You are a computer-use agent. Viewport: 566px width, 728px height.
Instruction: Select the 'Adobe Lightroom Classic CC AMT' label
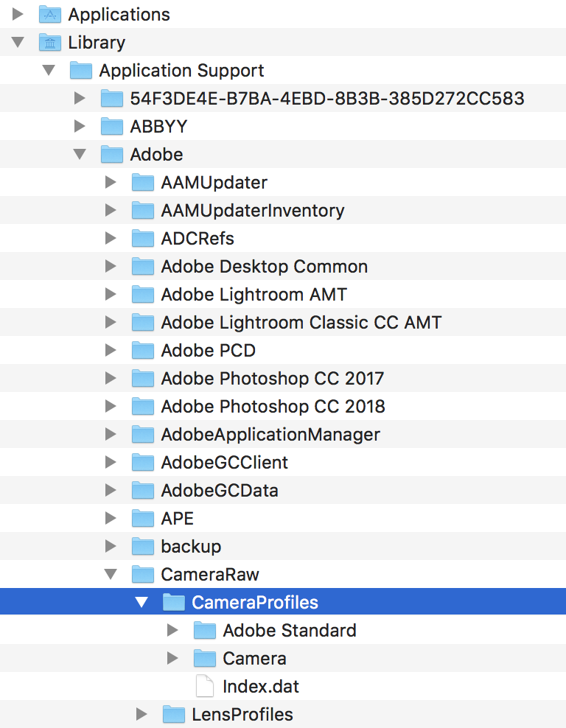[x=301, y=322]
